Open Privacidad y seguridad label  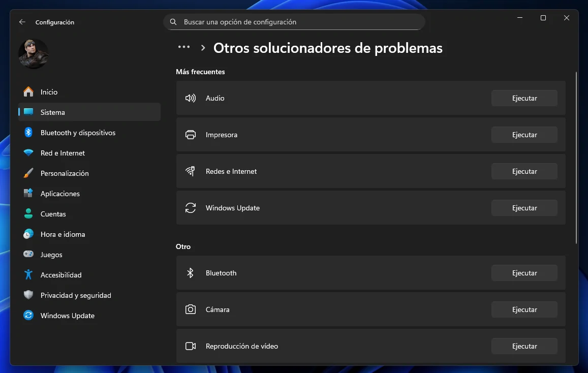click(76, 295)
